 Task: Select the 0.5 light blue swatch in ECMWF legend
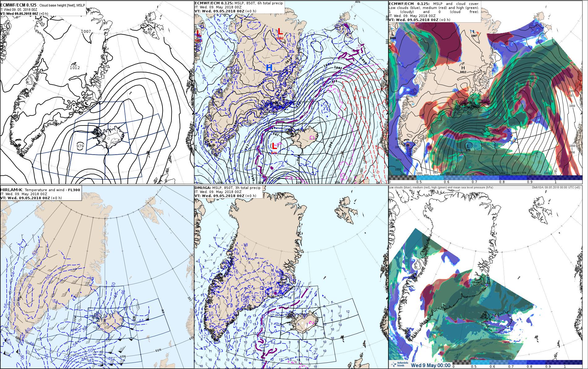point(430,178)
